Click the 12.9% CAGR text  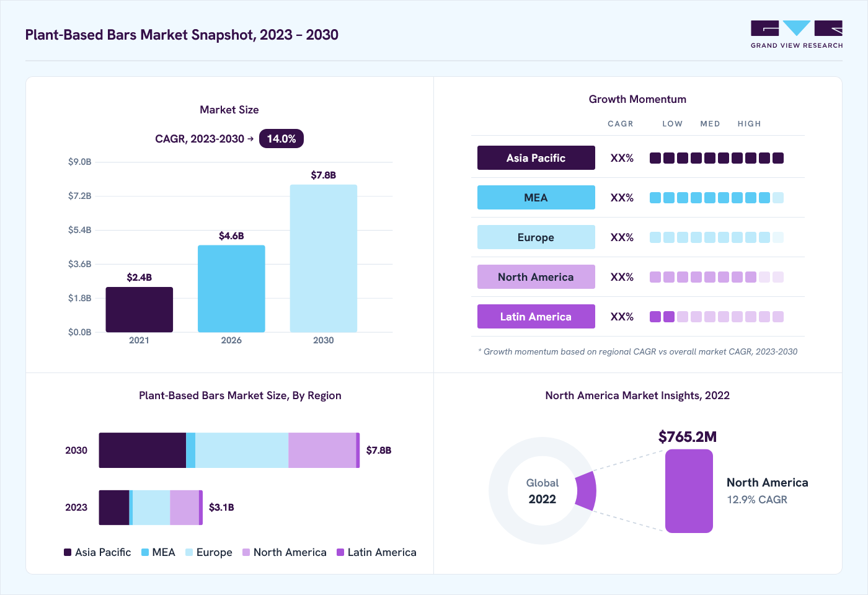[x=757, y=500]
